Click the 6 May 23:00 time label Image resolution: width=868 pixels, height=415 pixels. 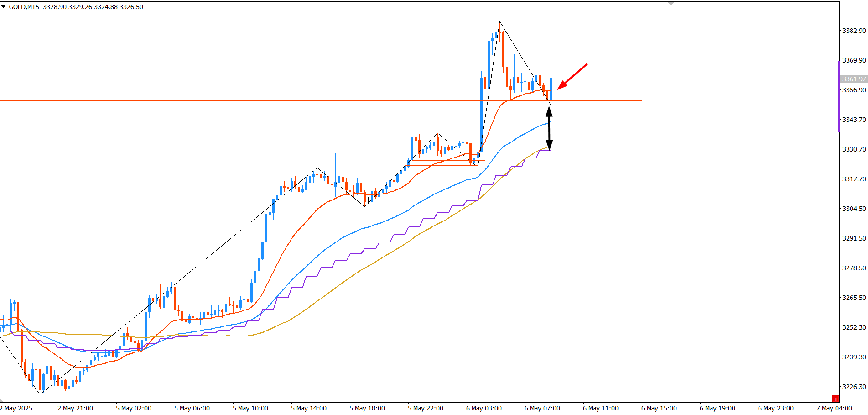(776, 408)
